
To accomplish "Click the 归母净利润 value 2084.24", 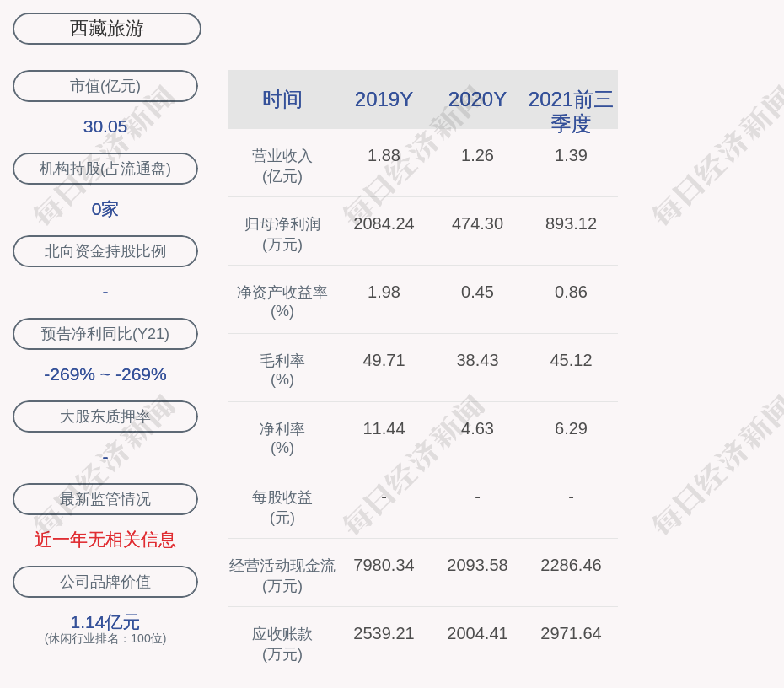I will point(384,223).
